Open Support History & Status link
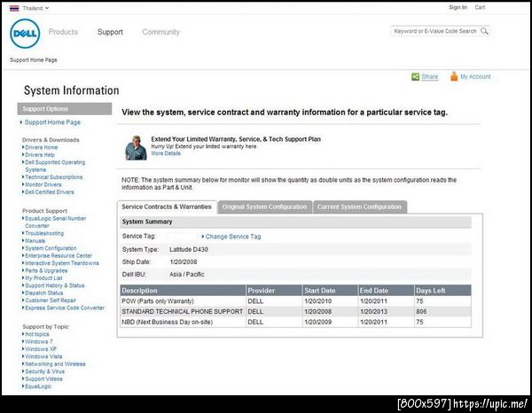The width and height of the screenshot is (532, 413). click(55, 286)
